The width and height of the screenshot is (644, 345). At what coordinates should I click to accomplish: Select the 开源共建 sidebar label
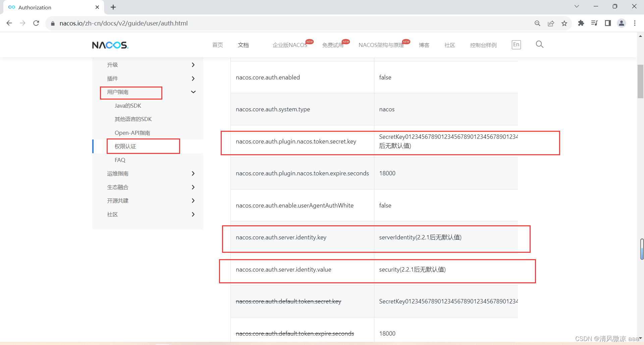(118, 200)
